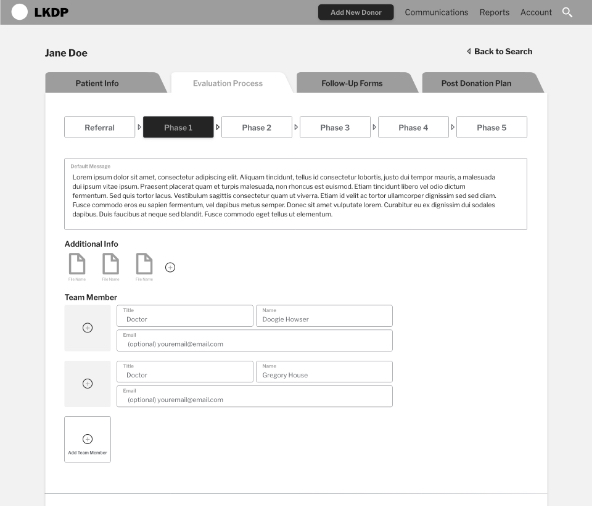Add photo for Doogie Howser
This screenshot has width=592, height=506.
(88, 328)
